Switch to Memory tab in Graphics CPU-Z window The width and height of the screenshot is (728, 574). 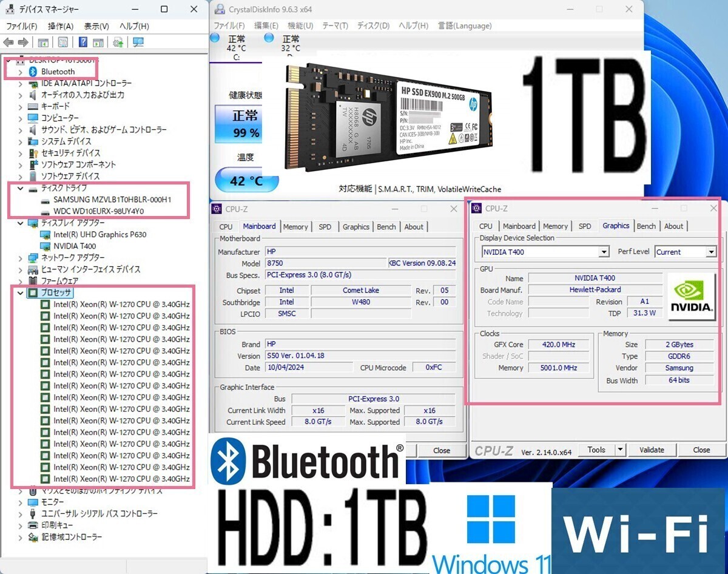[x=556, y=226]
